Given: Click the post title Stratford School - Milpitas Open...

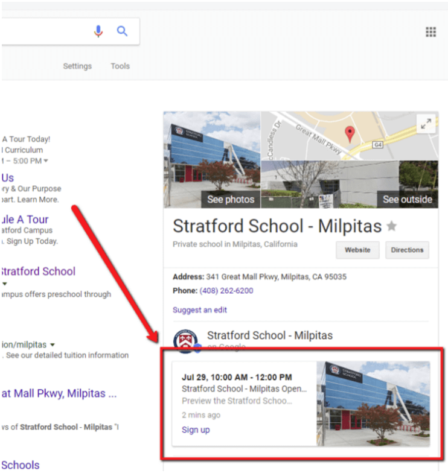Looking at the screenshot, I should pyautogui.click(x=244, y=389).
